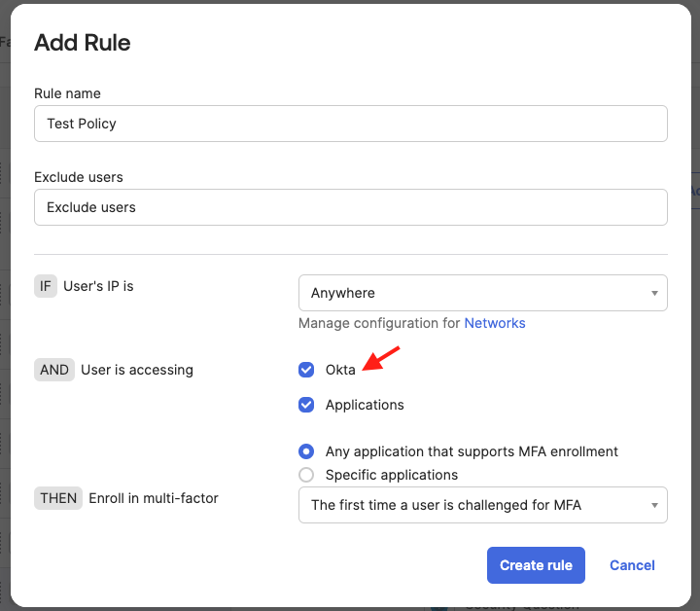Click the arrow on the MFA enrollment dropdown
The height and width of the screenshot is (611, 700).
654,505
